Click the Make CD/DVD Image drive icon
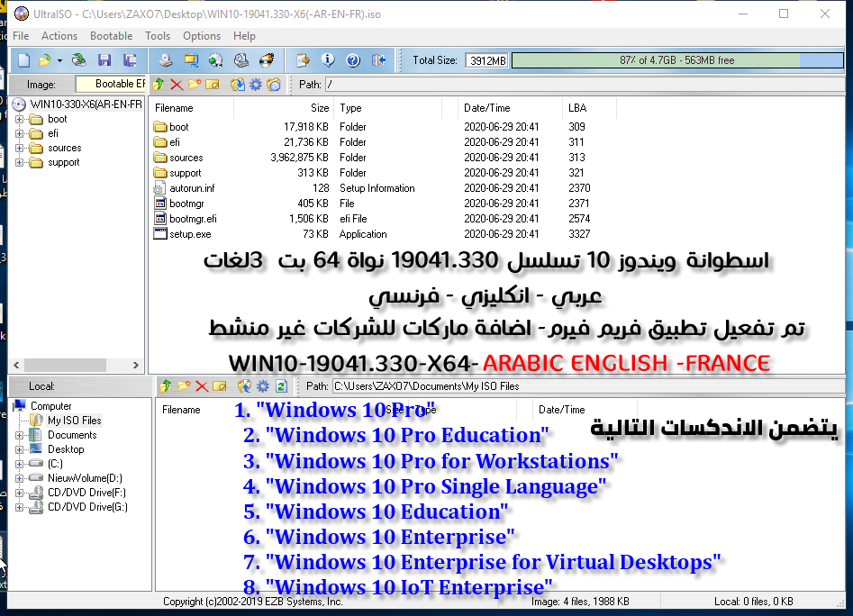 click(166, 59)
